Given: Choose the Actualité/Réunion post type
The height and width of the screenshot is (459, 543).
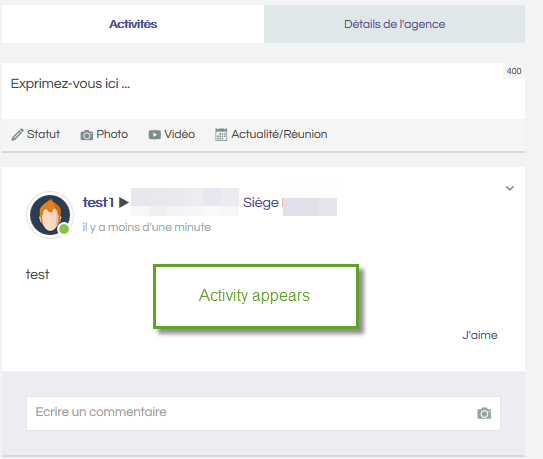Looking at the screenshot, I should pyautogui.click(x=271, y=134).
